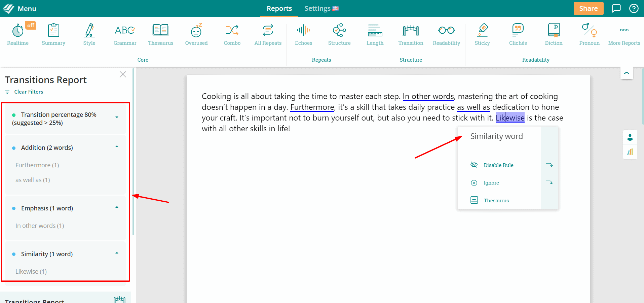The height and width of the screenshot is (303, 644).
Task: Collapse the Similarity (1 word) section
Action: (117, 253)
